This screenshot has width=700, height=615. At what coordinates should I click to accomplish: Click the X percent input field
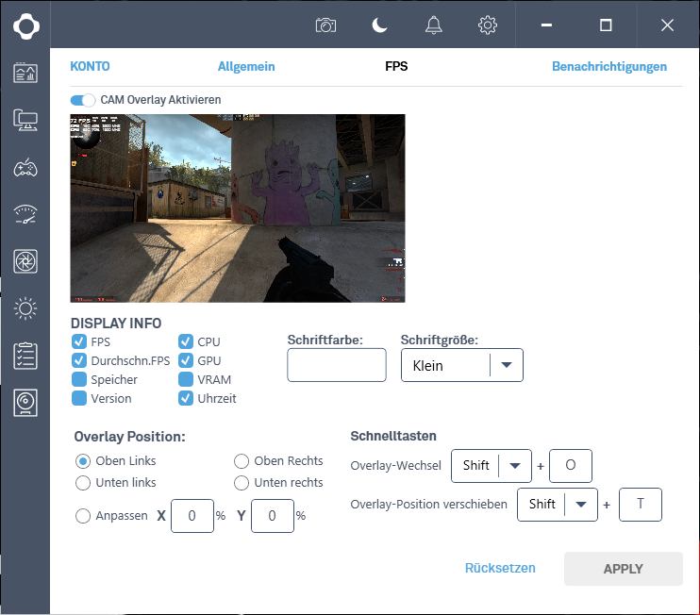point(192,516)
